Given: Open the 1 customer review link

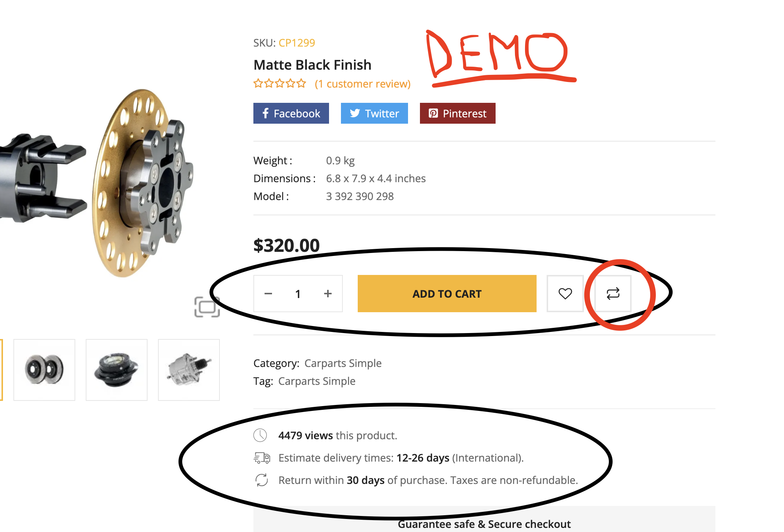Looking at the screenshot, I should click(363, 84).
